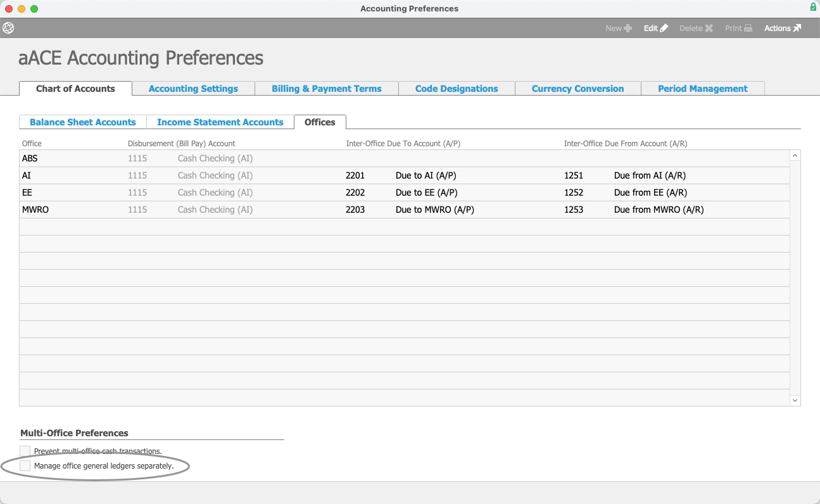Image resolution: width=820 pixels, height=504 pixels.
Task: Click the globe icon in the toolbar
Action: point(8,28)
